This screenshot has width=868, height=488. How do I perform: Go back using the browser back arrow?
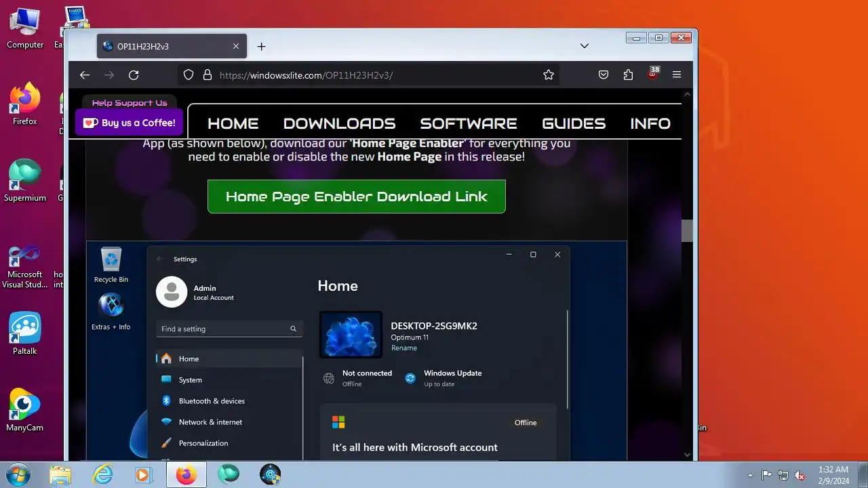pos(85,75)
